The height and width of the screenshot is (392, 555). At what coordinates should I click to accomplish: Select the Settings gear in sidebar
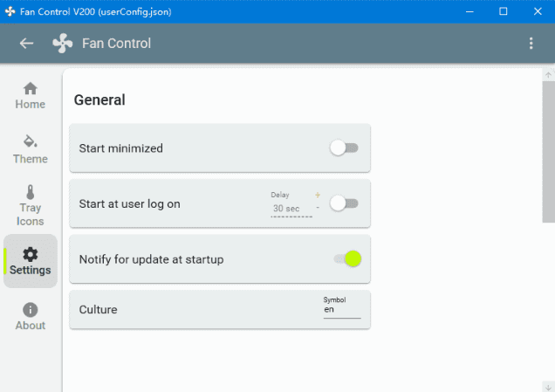tap(31, 261)
